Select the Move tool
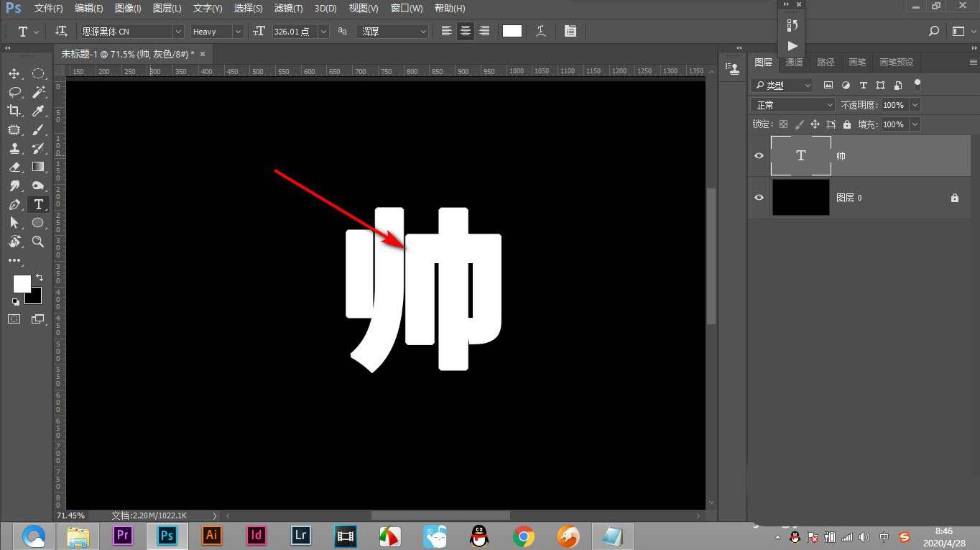Screen dimensions: 980x550 pos(14,74)
